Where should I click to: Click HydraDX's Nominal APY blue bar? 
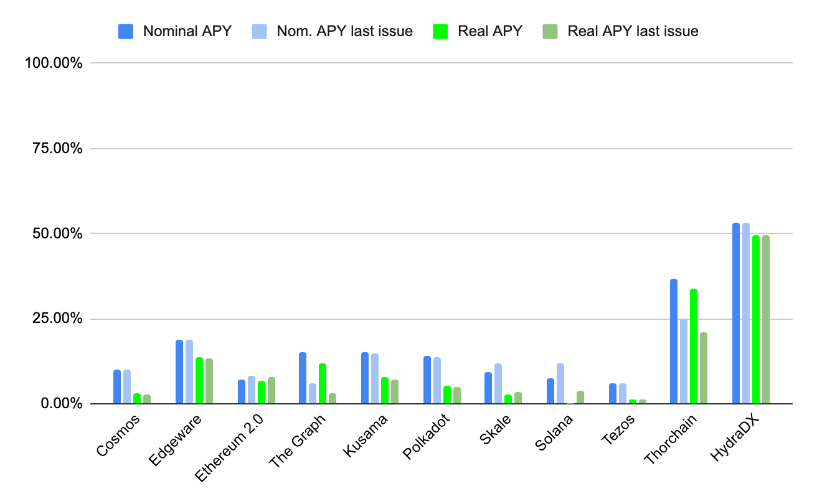[736, 314]
